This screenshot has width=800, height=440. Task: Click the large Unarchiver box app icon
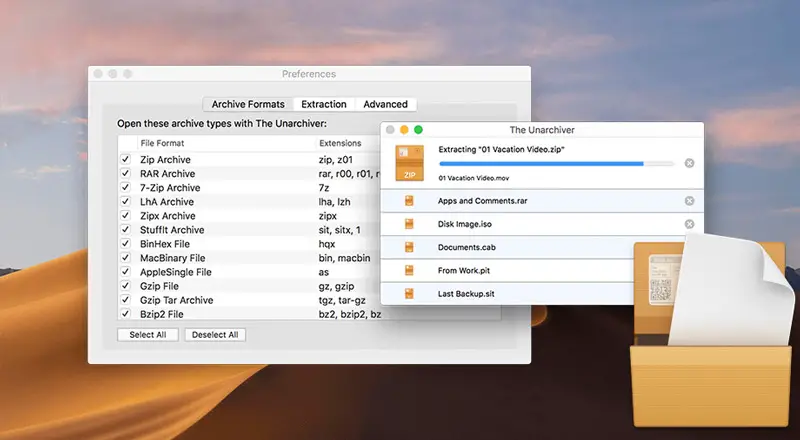(712, 332)
